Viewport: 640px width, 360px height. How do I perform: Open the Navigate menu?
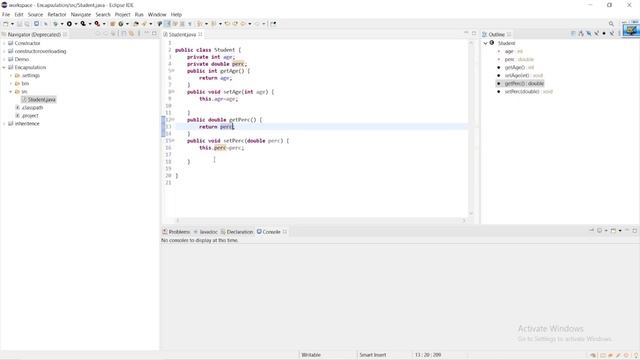tap(81, 14)
